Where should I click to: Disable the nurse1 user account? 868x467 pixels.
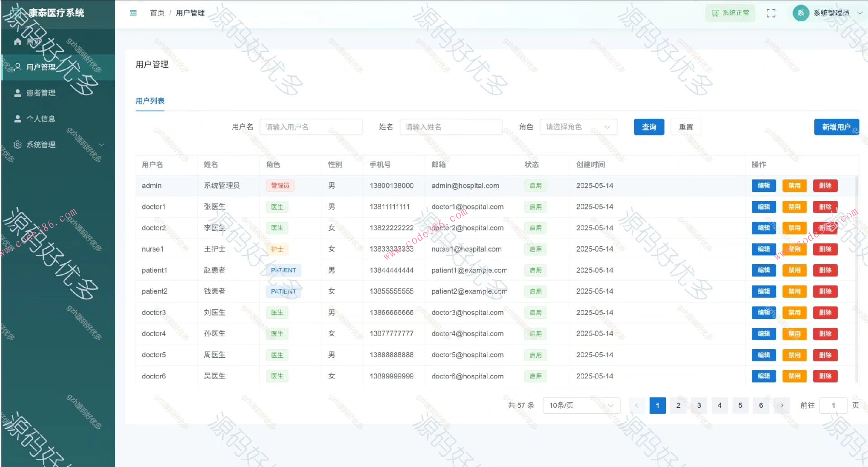[794, 249]
